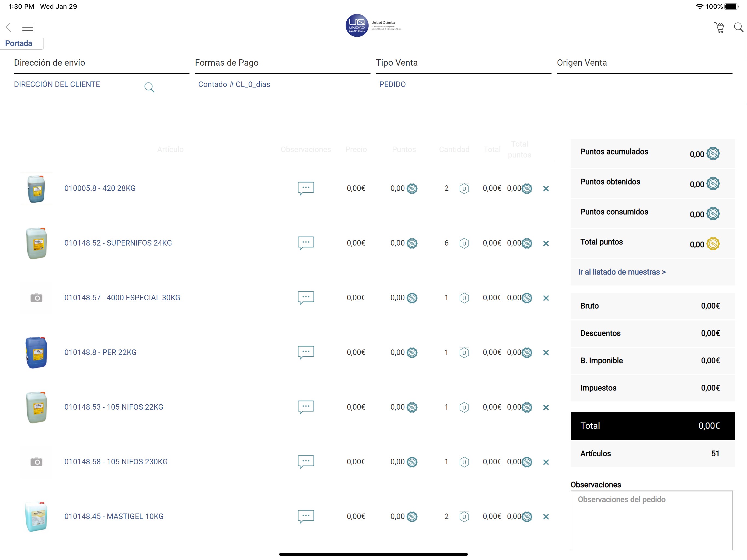Open Contado # CL_0_dias payment option
Viewport: 747px width, 560px height.
[234, 84]
